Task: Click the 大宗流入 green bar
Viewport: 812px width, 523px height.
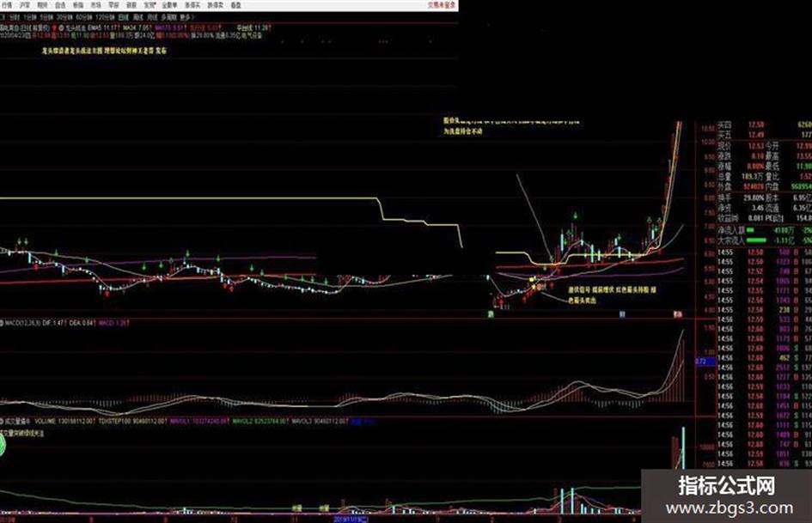Action: [x=757, y=240]
